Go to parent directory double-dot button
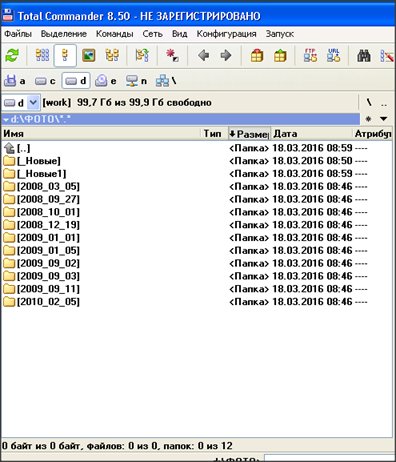The image size is (396, 462). [x=384, y=103]
